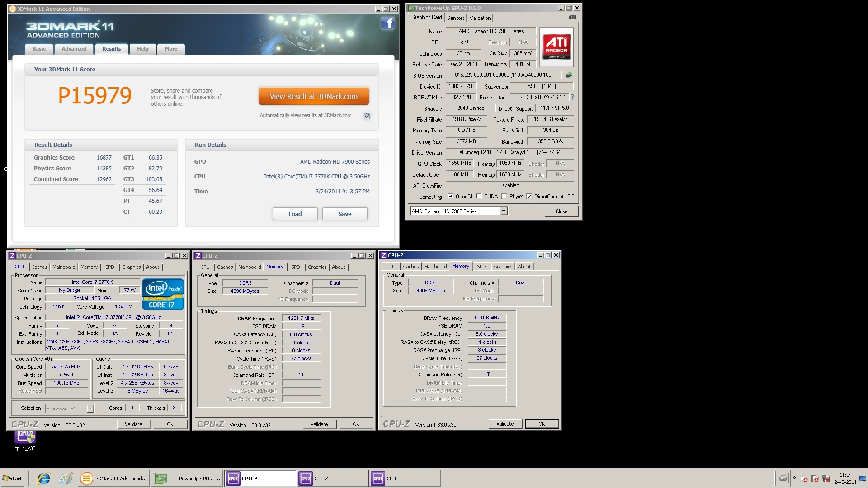Screen dimensions: 868x488
Task: Click the Start button on taskbar
Action: pos(13,478)
